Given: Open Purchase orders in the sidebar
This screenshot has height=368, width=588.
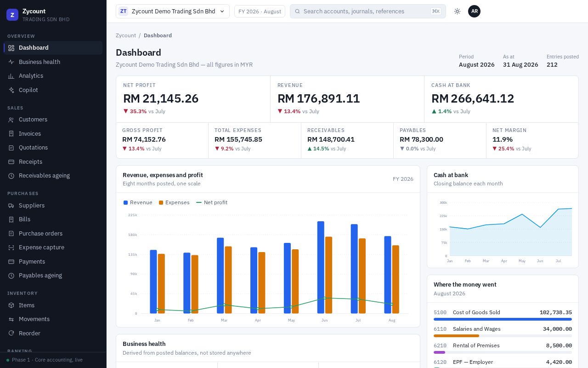Looking at the screenshot, I should click(x=53, y=234).
